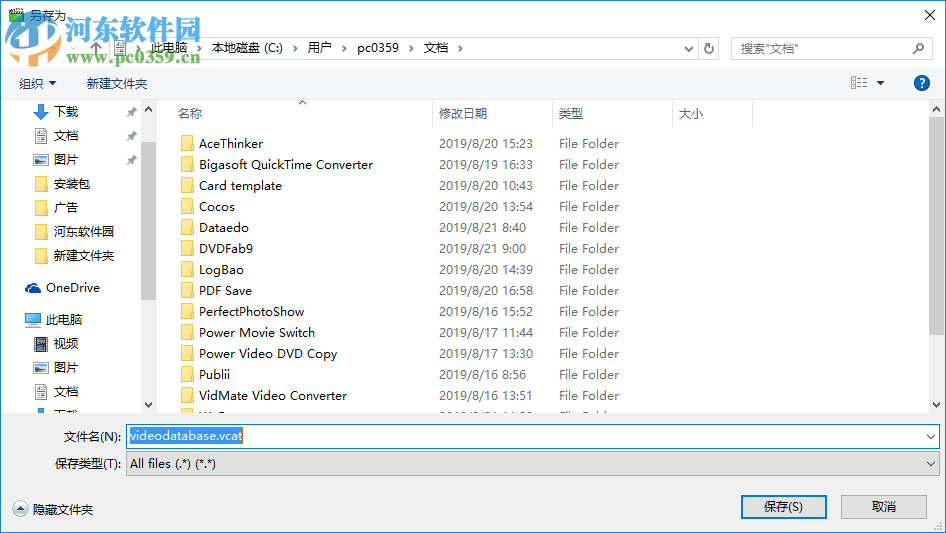Select 河东软件园 in the sidebar
Viewport: 946px width, 533px height.
tap(83, 231)
